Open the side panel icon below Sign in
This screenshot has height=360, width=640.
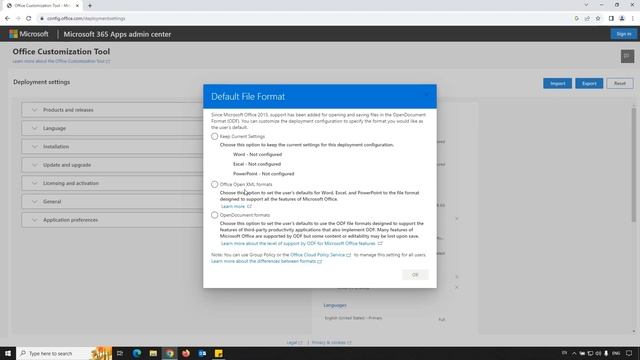click(x=627, y=56)
